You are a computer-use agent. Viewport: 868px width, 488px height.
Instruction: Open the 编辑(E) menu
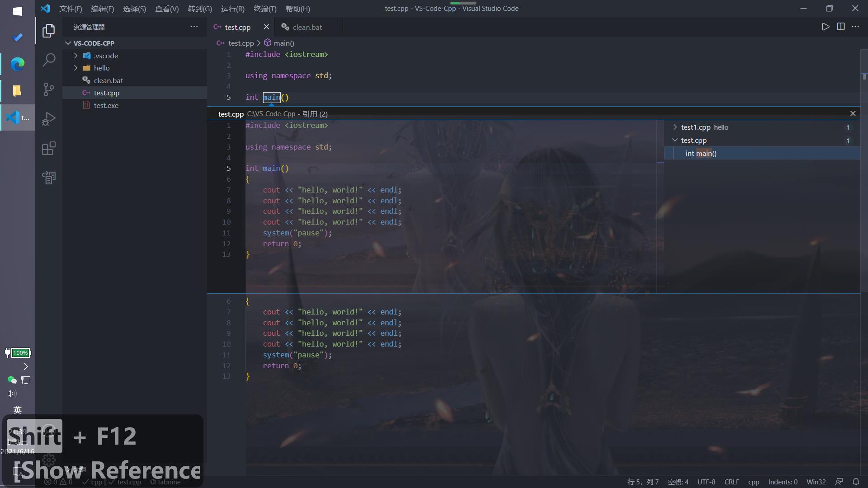coord(103,9)
